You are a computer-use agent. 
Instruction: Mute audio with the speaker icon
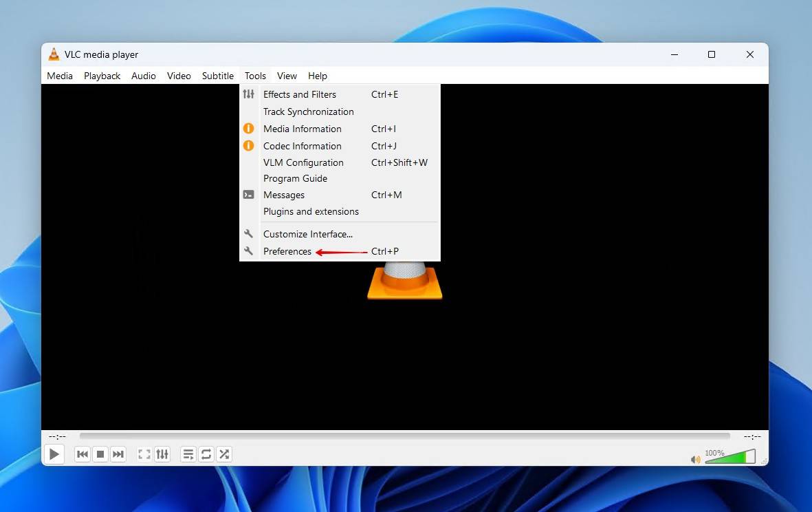696,459
